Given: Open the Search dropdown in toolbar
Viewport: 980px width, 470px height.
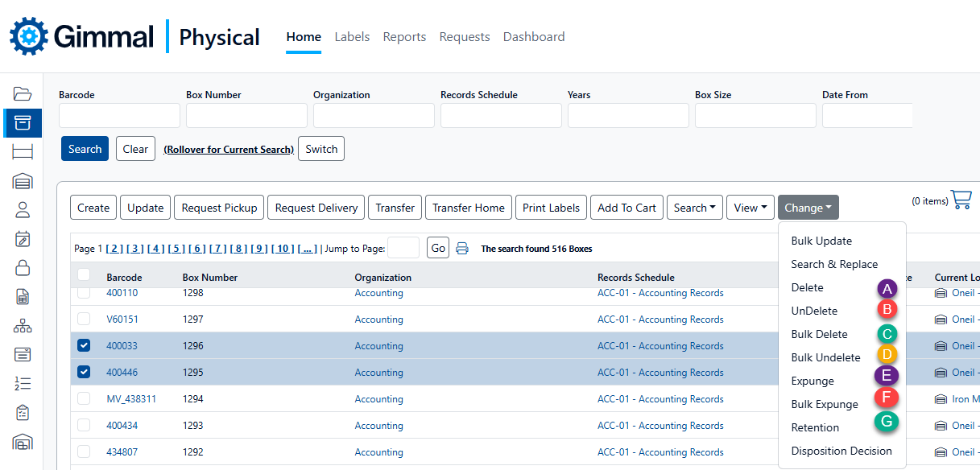Looking at the screenshot, I should 694,208.
